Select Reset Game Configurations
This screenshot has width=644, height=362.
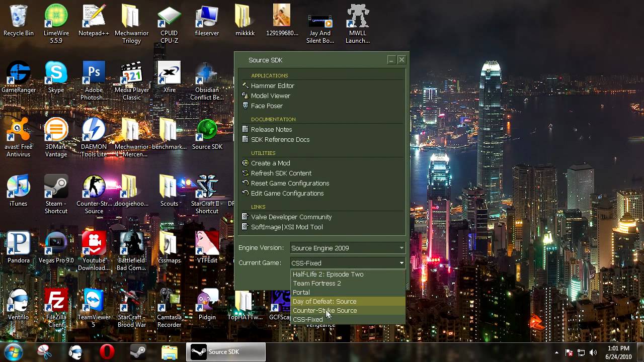[x=289, y=183]
